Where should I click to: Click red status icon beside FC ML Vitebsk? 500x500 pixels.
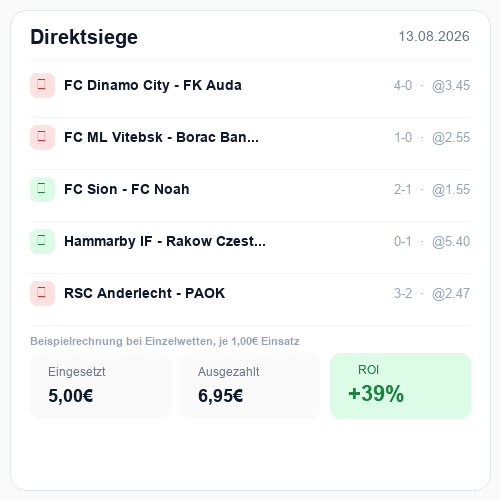tap(42, 137)
